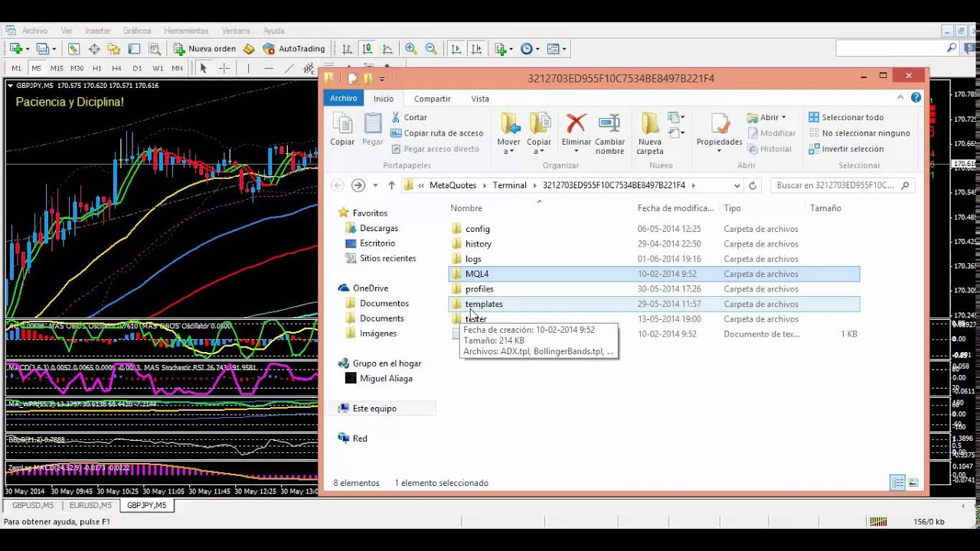
Task: Click the Explorer search field
Action: [841, 185]
